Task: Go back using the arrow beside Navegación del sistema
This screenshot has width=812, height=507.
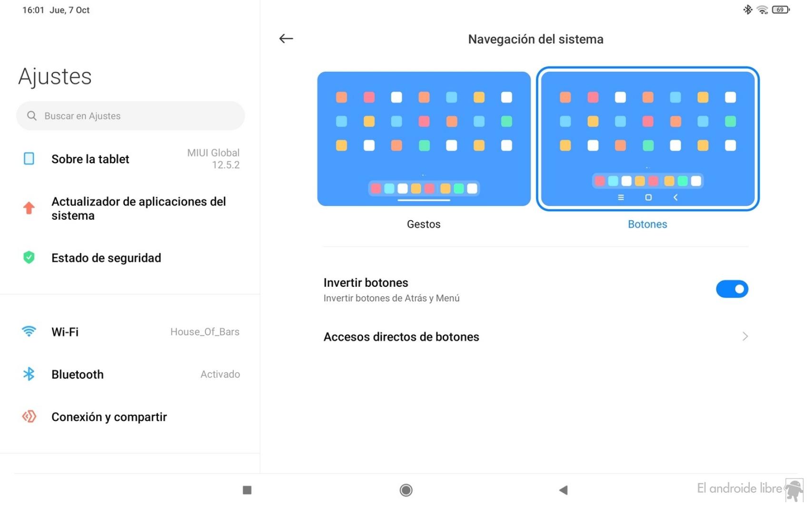Action: 286,39
